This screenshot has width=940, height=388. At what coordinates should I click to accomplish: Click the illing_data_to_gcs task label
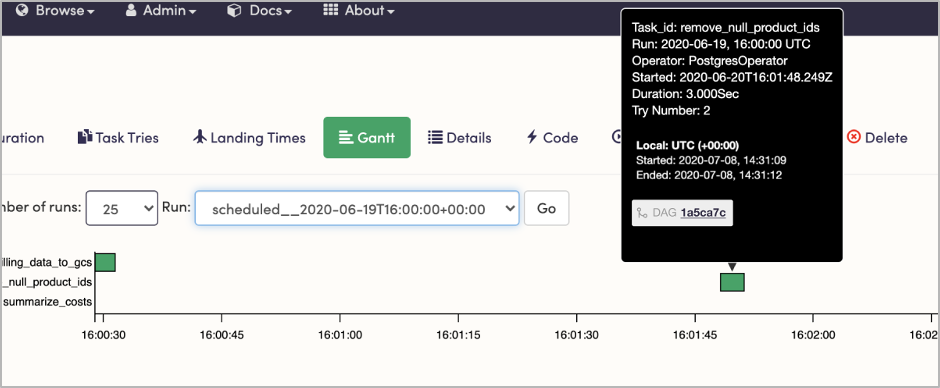pos(46,262)
